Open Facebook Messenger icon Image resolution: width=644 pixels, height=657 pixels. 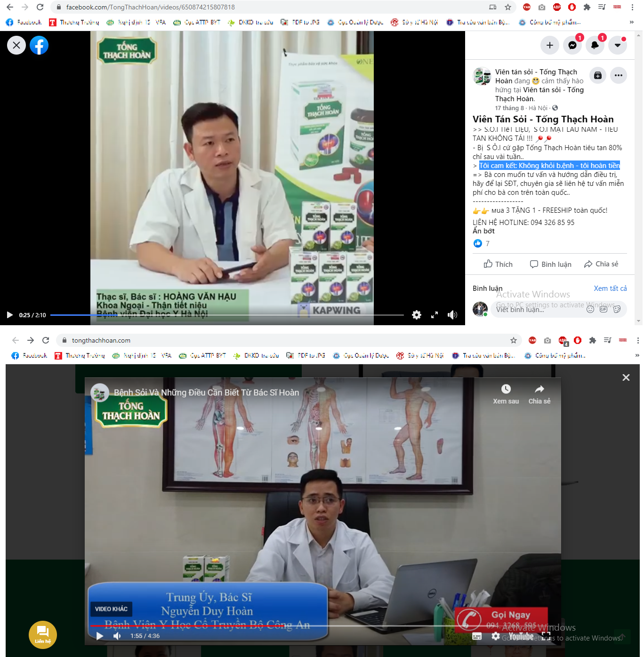click(572, 45)
